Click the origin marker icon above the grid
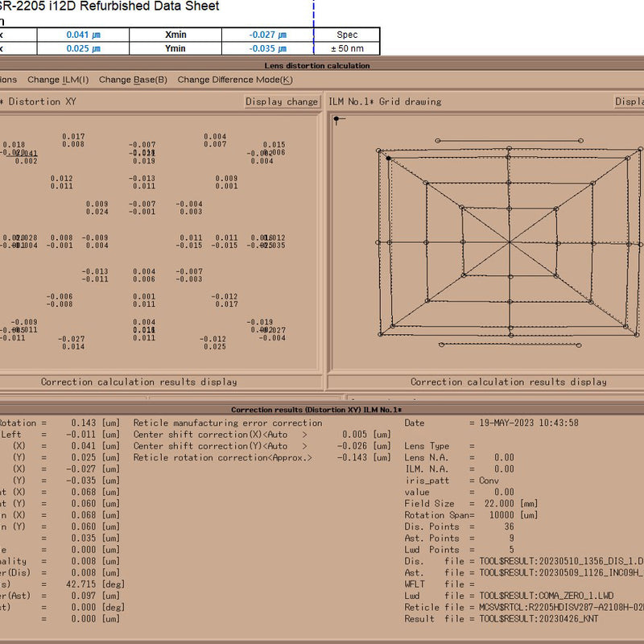644x644 pixels. coord(337,120)
